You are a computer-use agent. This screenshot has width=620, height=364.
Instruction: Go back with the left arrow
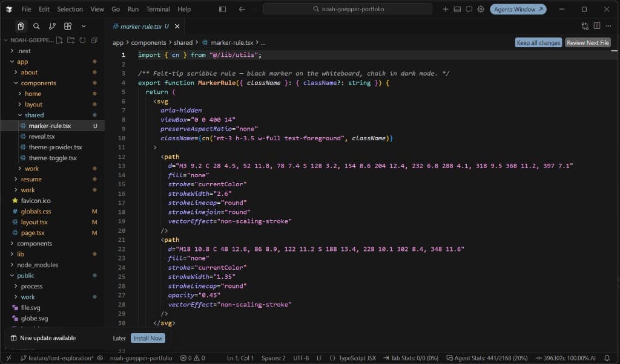(x=242, y=9)
